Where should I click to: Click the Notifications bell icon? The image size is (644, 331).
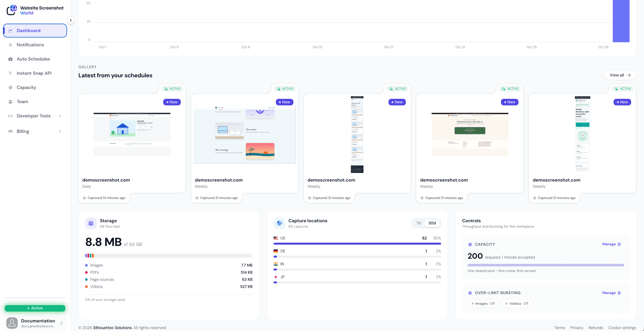tap(10, 45)
